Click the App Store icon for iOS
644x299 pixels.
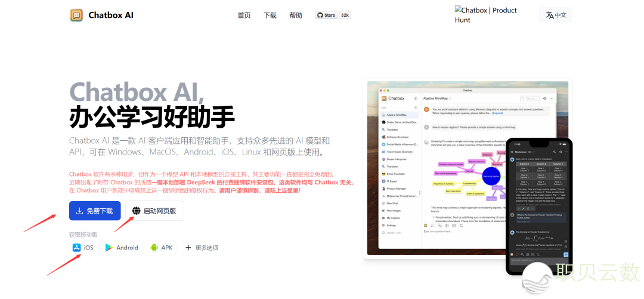[x=76, y=248]
